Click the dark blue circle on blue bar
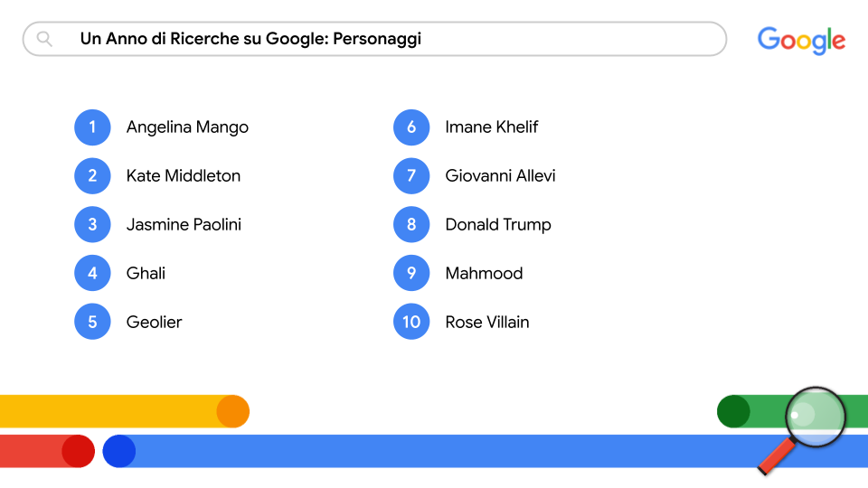Screen dimensions: 868x488 click(x=118, y=451)
